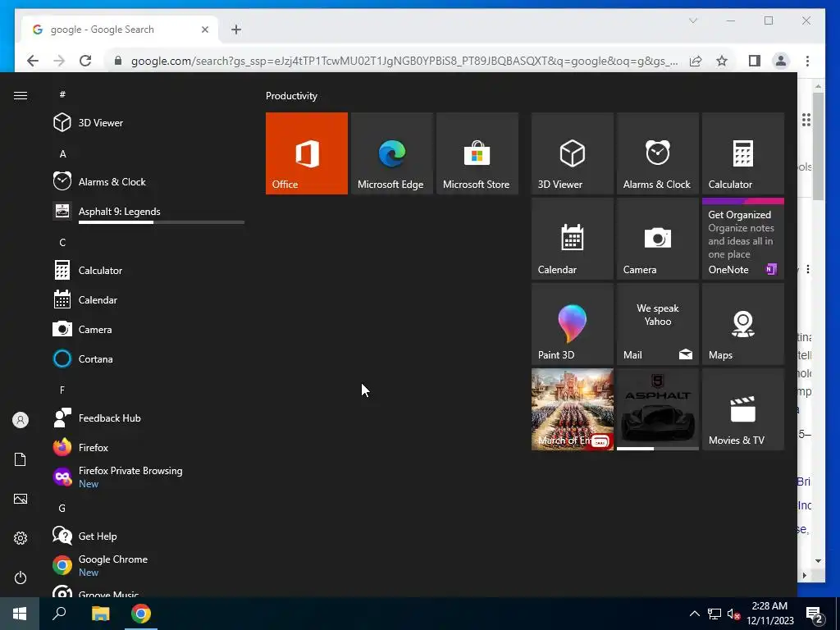840x630 pixels.
Task: Open Calculator from the app list
Action: 148,271
